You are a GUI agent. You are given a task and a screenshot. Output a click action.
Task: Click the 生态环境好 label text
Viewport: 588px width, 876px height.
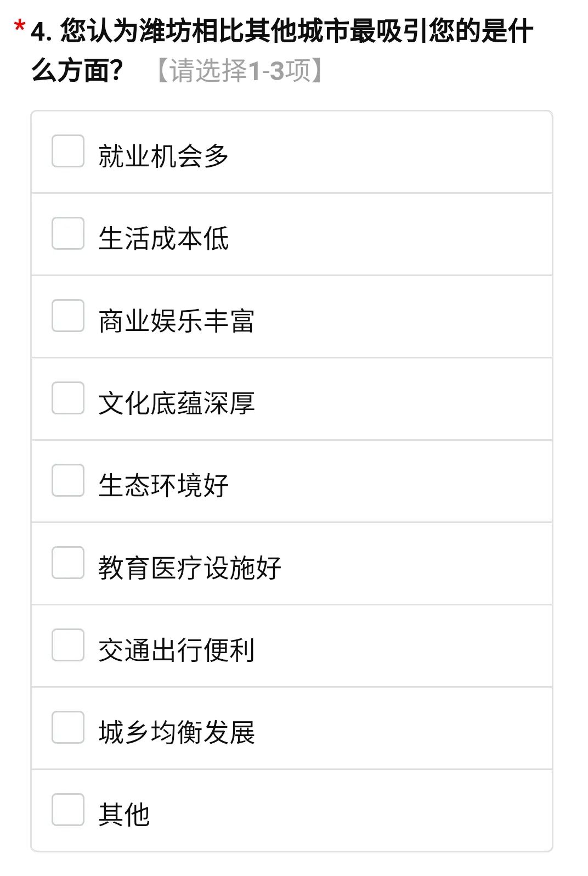click(x=163, y=485)
